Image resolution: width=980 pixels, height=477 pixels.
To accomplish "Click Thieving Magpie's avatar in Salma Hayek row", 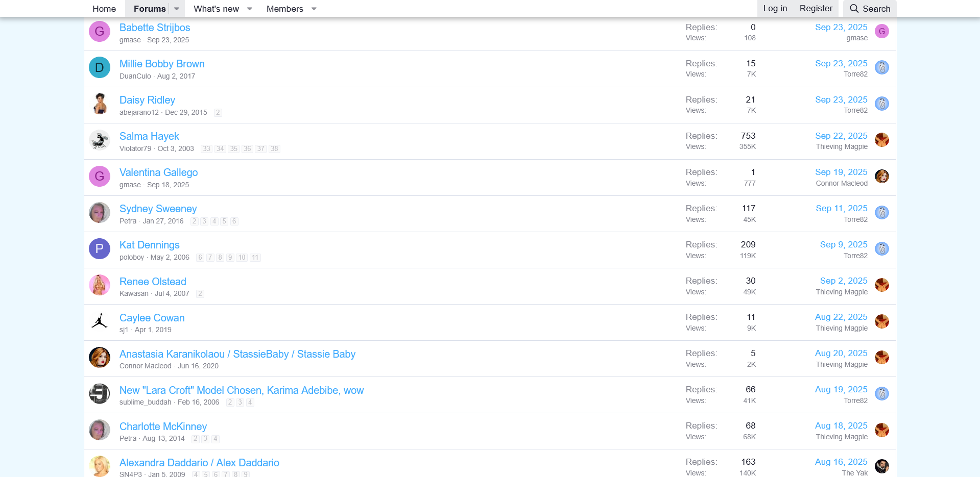I will 881,140.
